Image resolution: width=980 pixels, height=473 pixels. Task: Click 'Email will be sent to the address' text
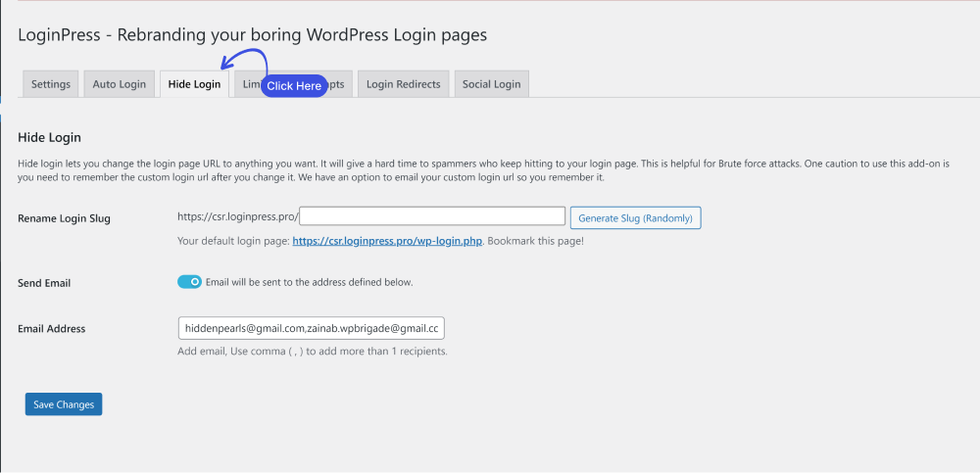[310, 282]
